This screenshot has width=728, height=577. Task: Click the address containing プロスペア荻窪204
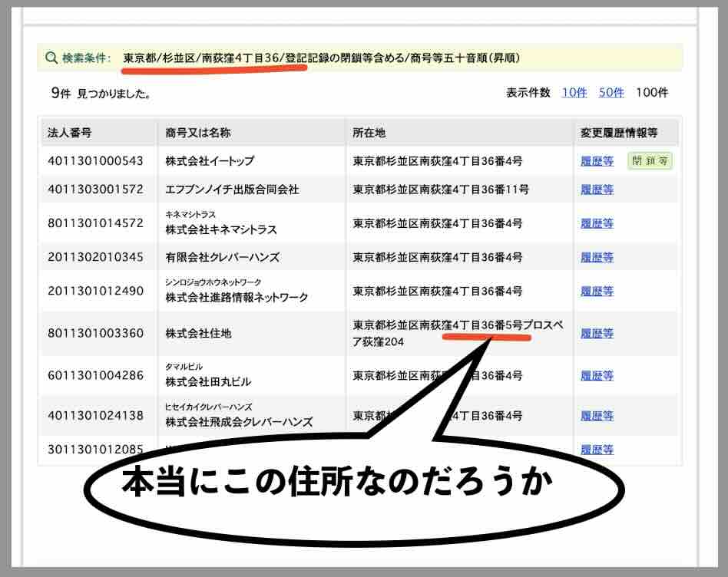tap(458, 333)
